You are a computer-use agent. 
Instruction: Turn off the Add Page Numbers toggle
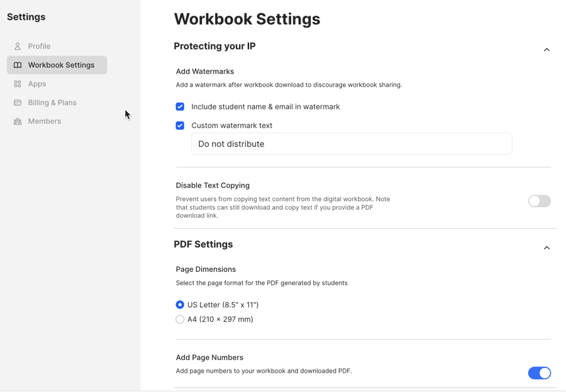[x=539, y=373]
